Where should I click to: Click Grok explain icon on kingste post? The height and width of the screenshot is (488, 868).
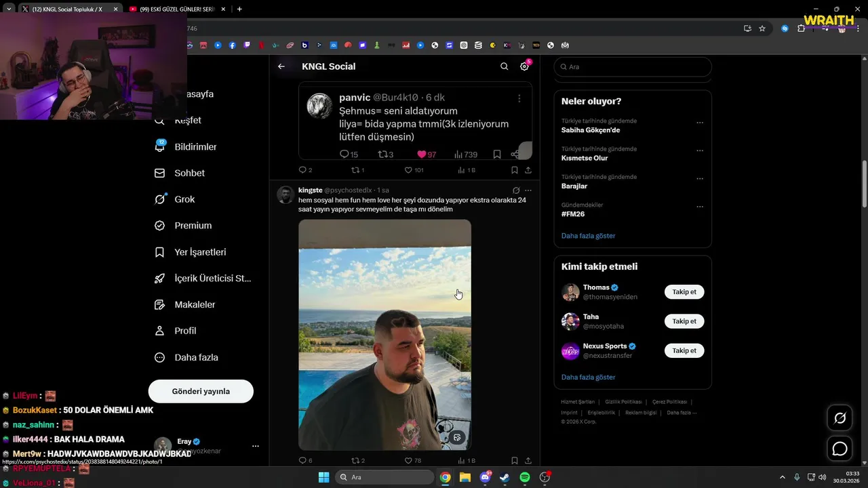coord(516,190)
